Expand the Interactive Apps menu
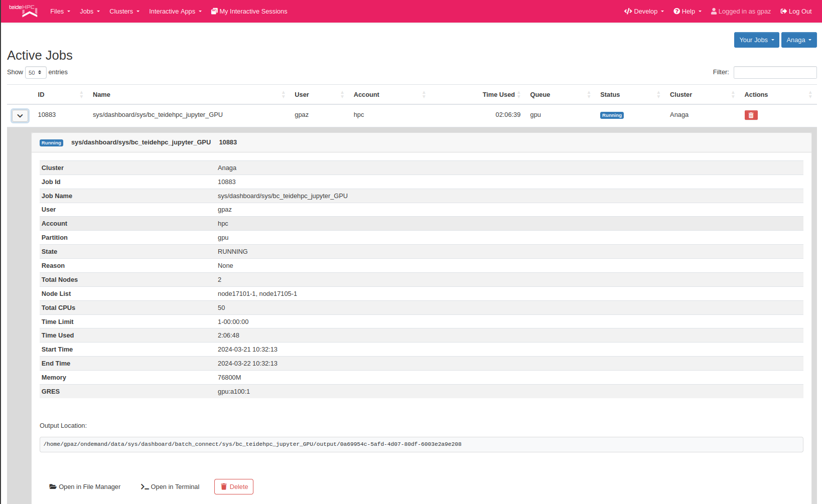Viewport: 822px width, 504px height. click(175, 12)
